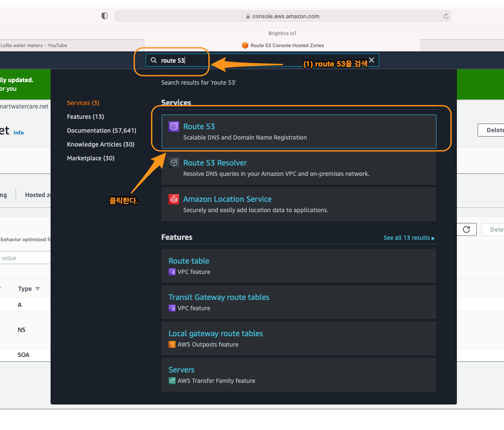The width and height of the screenshot is (504, 430).
Task: Click the browser reload icon
Action: 446,16
